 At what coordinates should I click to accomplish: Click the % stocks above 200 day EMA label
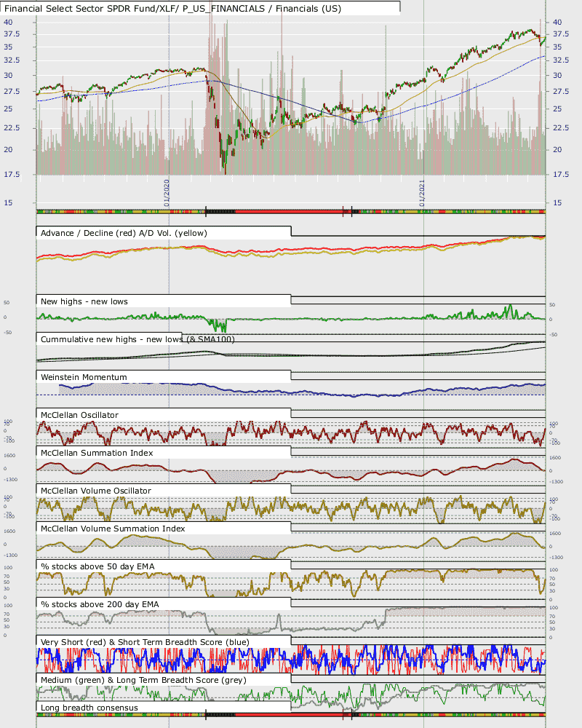(x=100, y=604)
